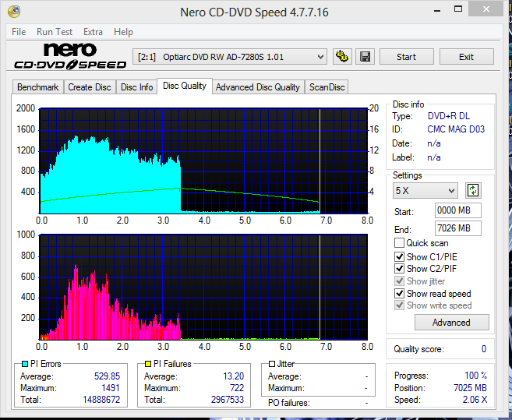Click the Start button
This screenshot has height=420, width=512.
click(407, 57)
